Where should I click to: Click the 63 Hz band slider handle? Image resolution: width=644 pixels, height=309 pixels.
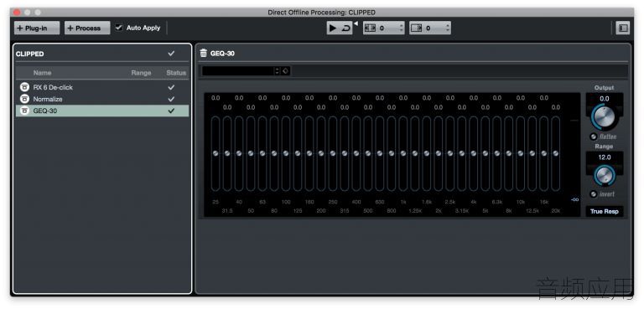262,153
